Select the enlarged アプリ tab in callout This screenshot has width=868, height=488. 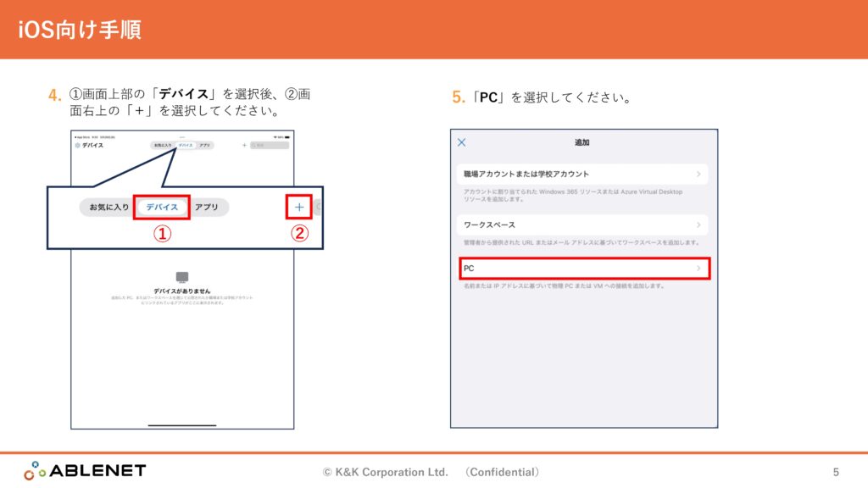[x=207, y=207]
